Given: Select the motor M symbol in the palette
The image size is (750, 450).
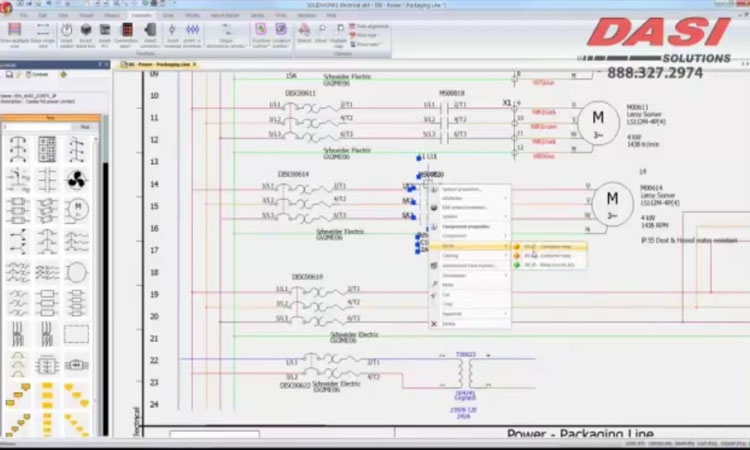Looking at the screenshot, I should coord(76,210).
